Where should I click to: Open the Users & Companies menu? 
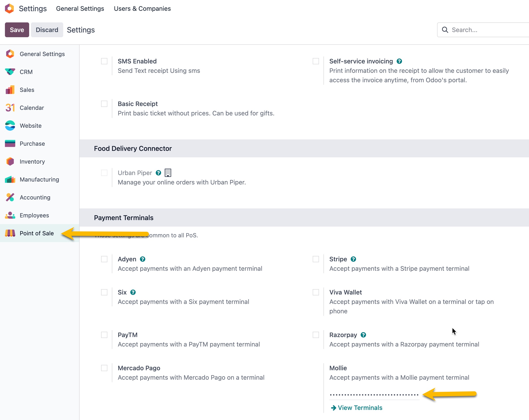pos(142,9)
